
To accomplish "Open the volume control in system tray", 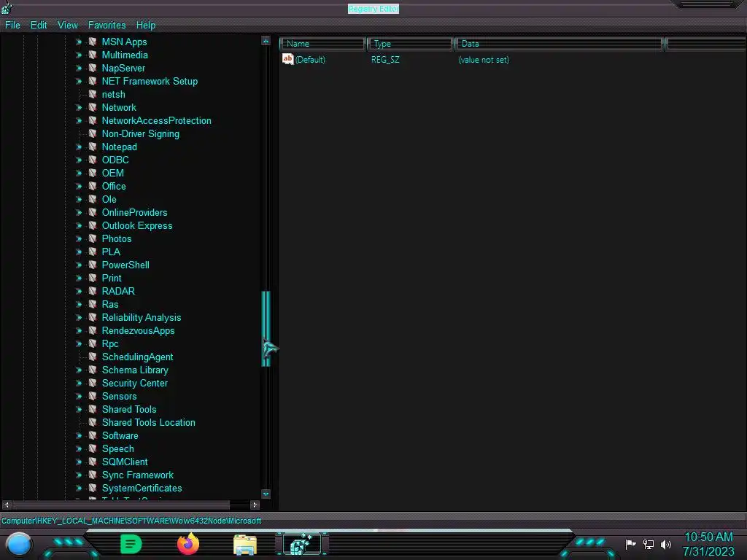I will tap(665, 544).
